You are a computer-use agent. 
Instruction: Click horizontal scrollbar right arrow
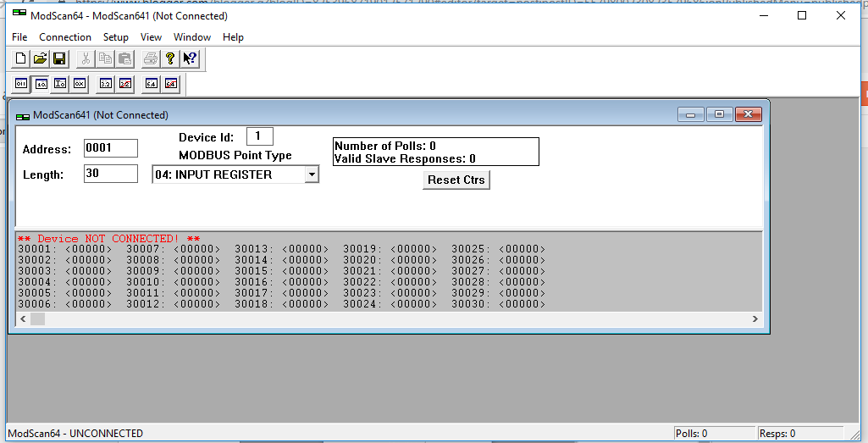755,319
